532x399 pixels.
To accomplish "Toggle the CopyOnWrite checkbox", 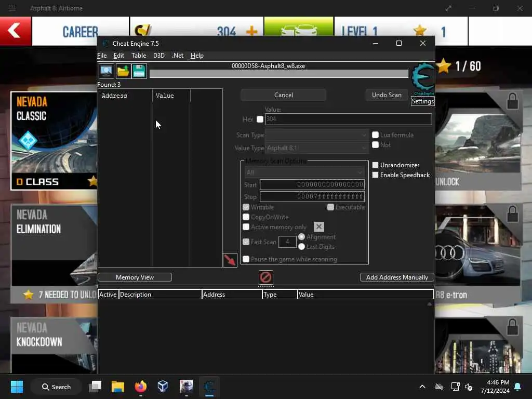I will coord(246,217).
